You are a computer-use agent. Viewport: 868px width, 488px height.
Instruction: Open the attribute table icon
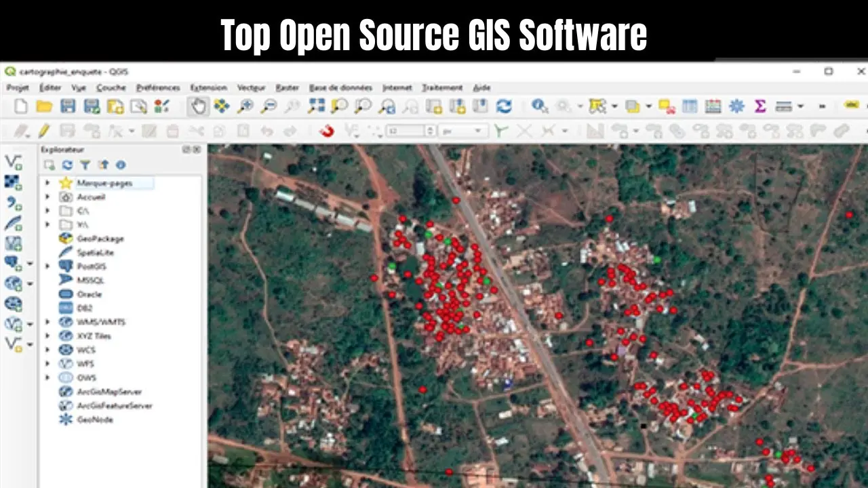690,106
